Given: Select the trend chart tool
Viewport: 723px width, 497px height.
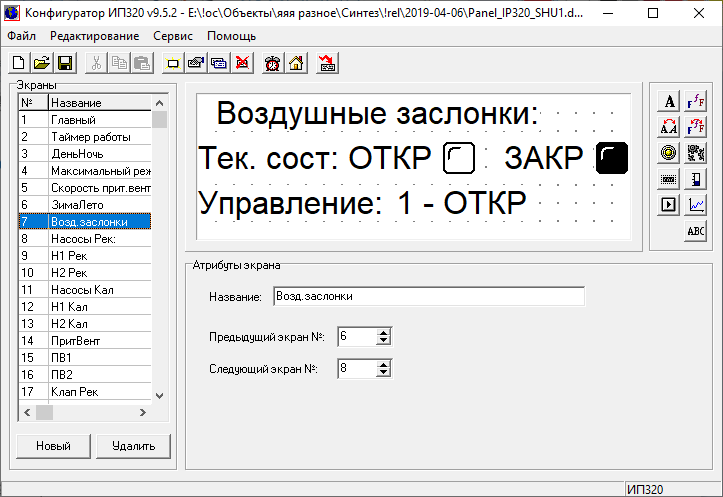Looking at the screenshot, I should click(696, 205).
